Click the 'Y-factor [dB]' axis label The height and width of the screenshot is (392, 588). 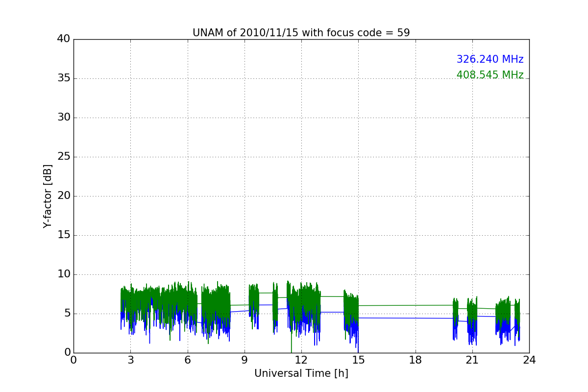pos(48,196)
